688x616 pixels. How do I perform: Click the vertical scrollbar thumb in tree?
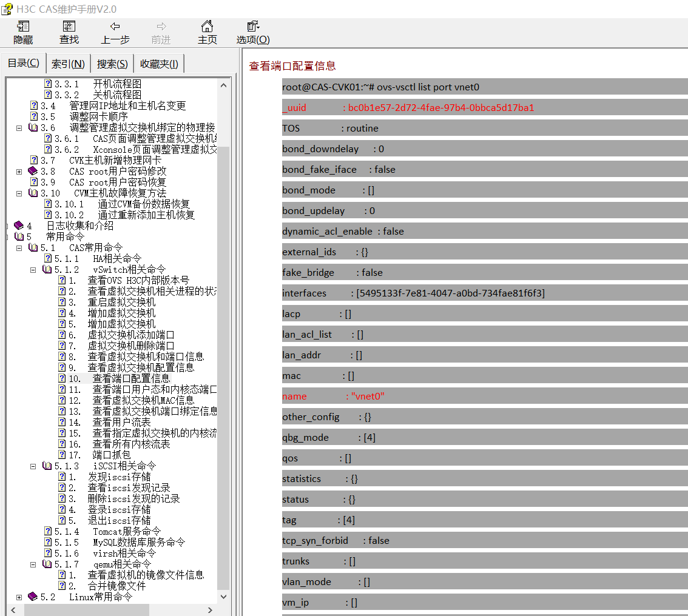pos(223,368)
